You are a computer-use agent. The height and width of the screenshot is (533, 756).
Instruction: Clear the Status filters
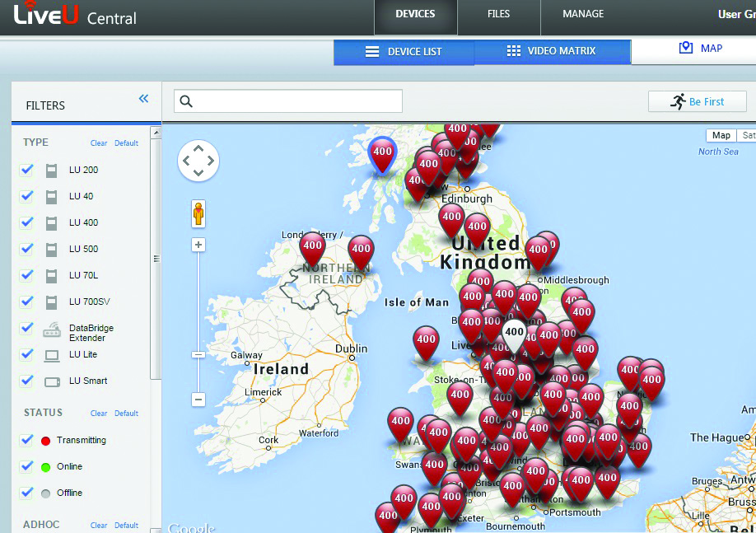[x=99, y=414]
